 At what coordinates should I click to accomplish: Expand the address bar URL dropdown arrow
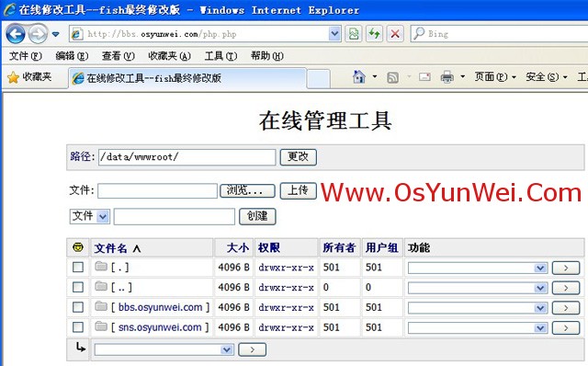[x=334, y=34]
